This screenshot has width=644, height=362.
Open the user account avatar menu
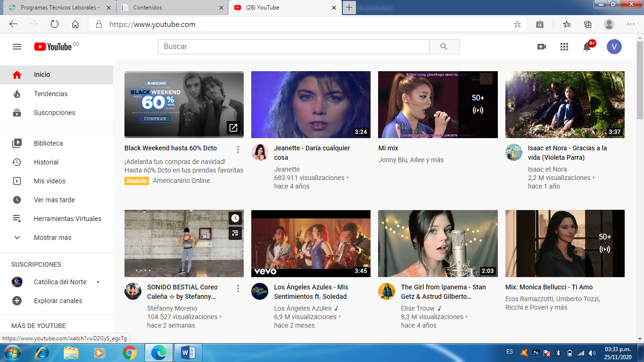[614, 47]
